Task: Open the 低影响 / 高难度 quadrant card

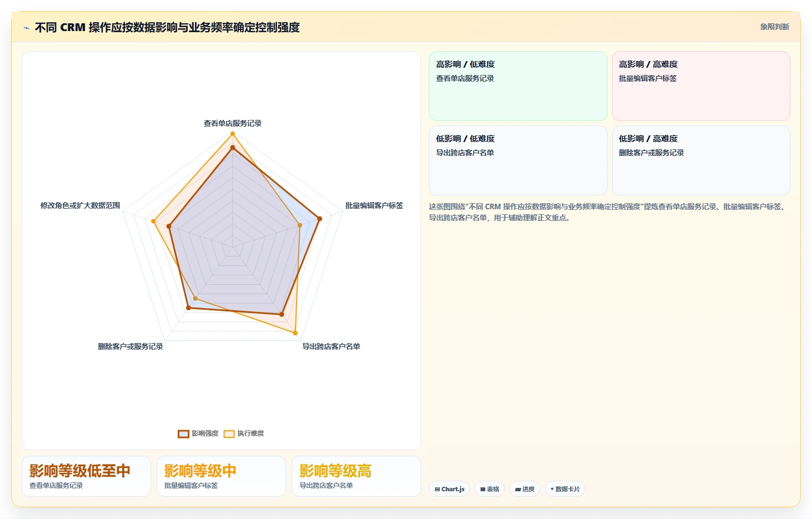Action: (x=701, y=160)
